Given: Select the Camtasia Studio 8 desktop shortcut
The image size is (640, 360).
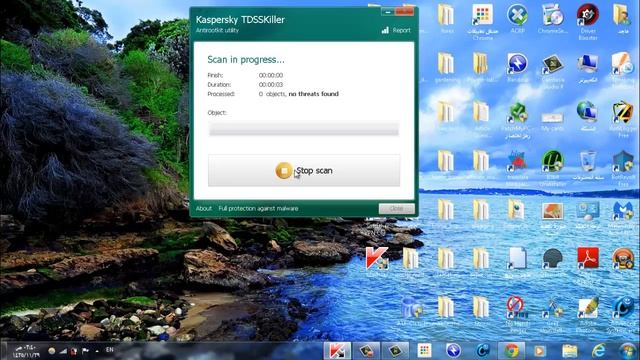Looking at the screenshot, I should pyautogui.click(x=552, y=64).
